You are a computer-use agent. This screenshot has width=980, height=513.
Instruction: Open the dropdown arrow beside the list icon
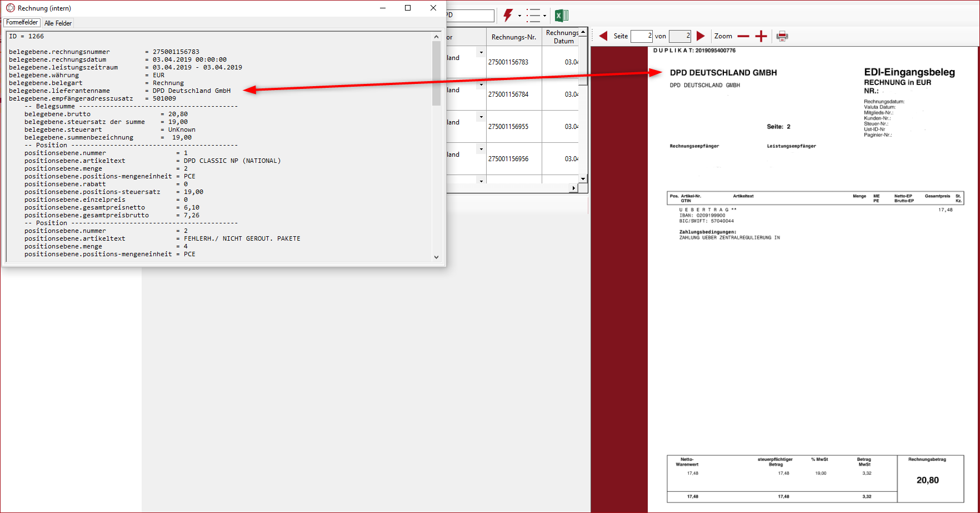click(x=544, y=16)
